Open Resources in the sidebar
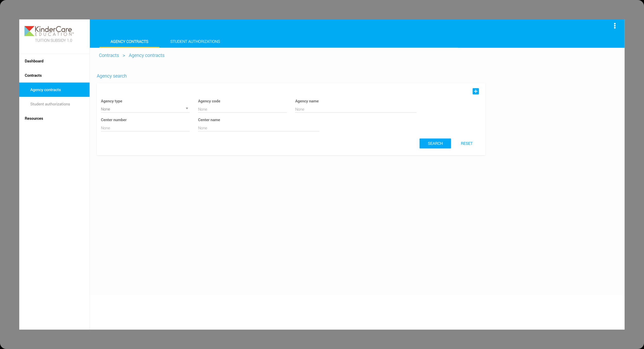This screenshot has height=349, width=644. tap(34, 118)
